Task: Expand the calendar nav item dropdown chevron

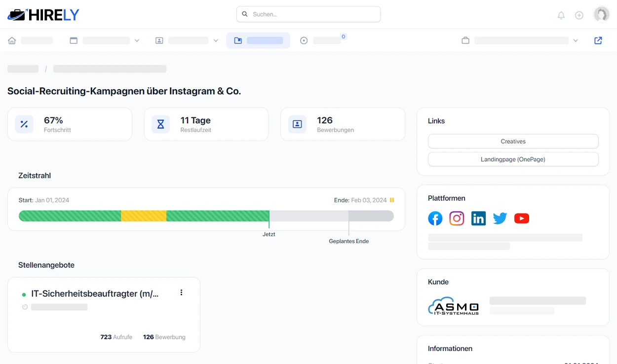Action: (x=137, y=40)
